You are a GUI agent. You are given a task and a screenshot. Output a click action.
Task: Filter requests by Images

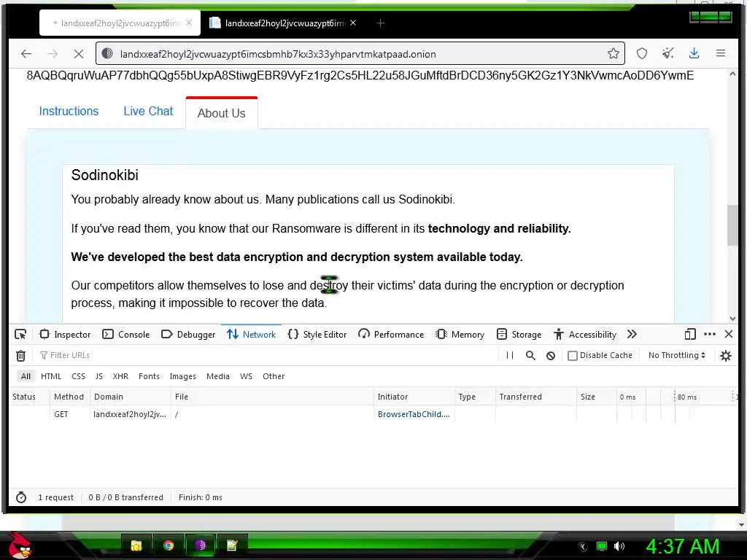click(x=183, y=376)
